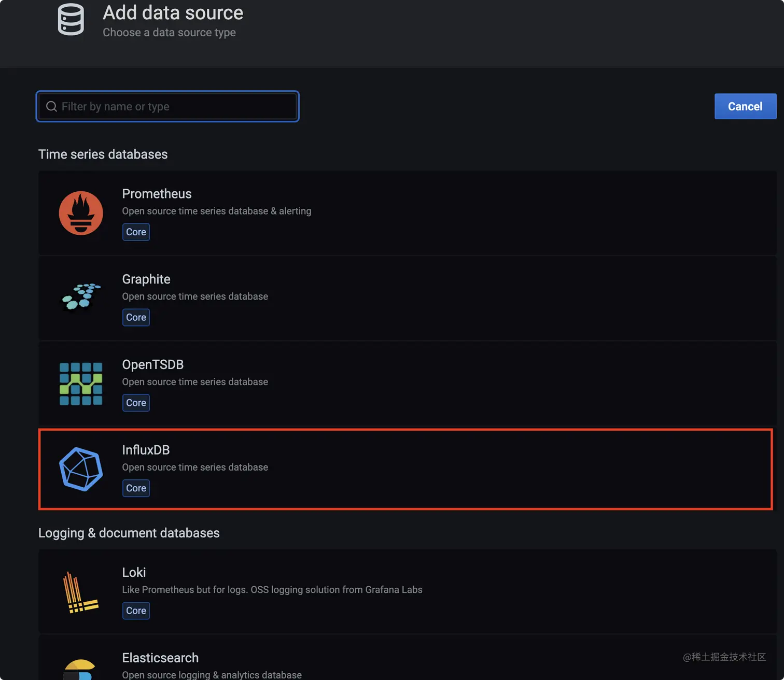Image resolution: width=784 pixels, height=680 pixels.
Task: Click the Core badge under InfluxDB
Action: [x=136, y=488]
